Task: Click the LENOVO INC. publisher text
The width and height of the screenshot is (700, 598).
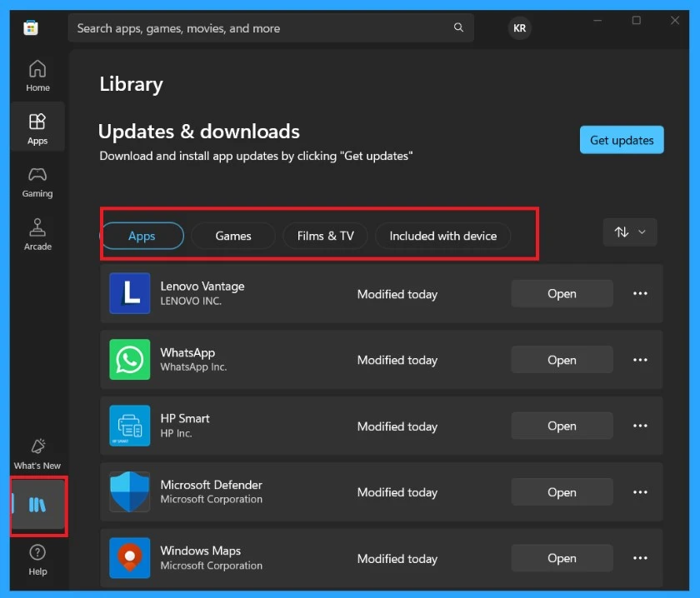Action: click(x=191, y=301)
